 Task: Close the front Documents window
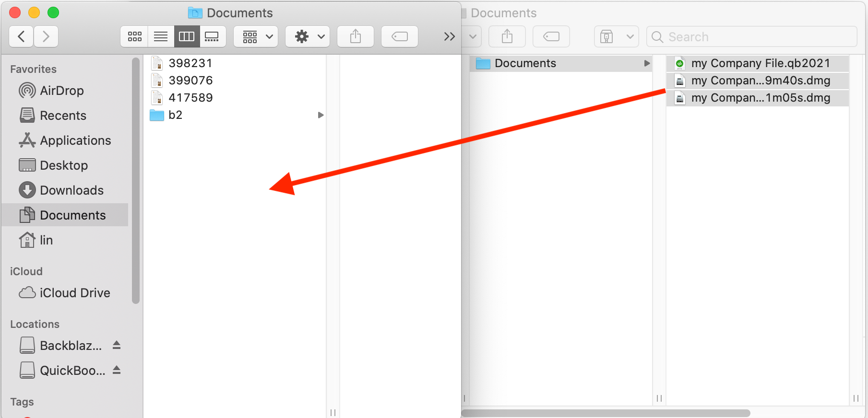click(15, 12)
